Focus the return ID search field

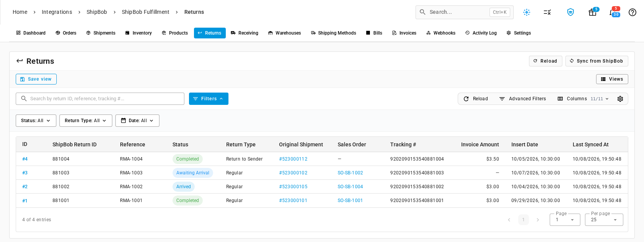100,99
